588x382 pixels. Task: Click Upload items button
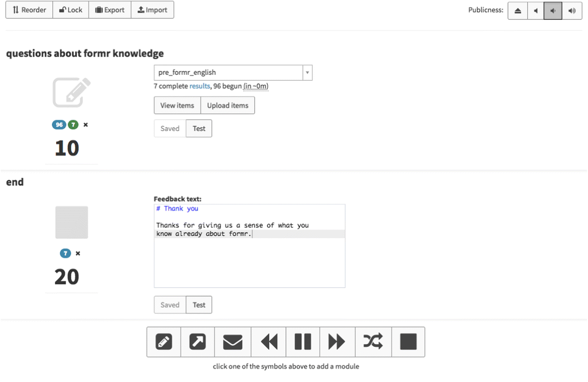point(228,105)
